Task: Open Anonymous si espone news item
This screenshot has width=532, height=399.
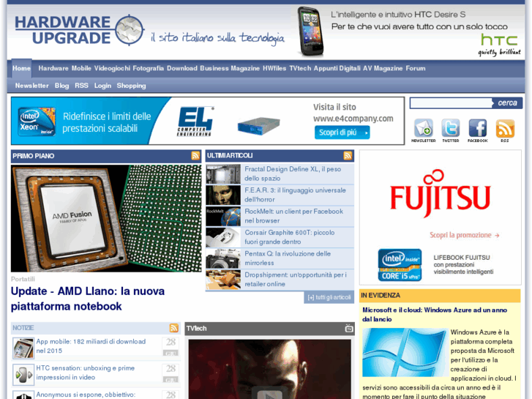Action: click(x=86, y=395)
